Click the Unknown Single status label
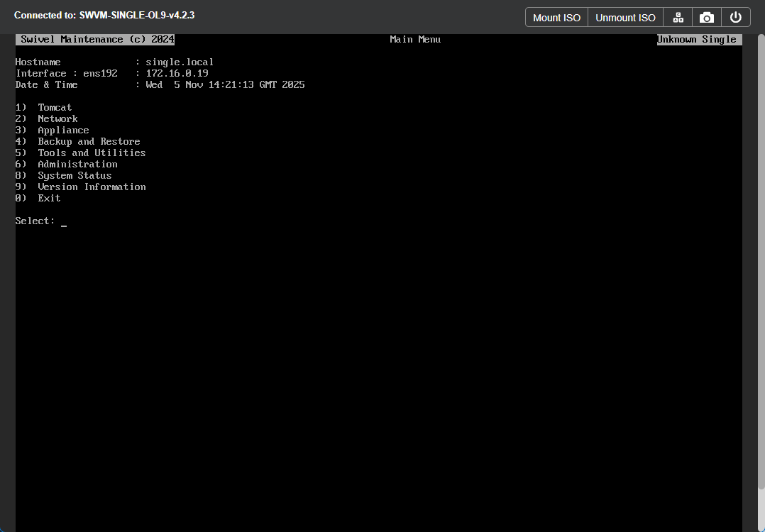Screen dimensions: 765x532 (x=698, y=39)
